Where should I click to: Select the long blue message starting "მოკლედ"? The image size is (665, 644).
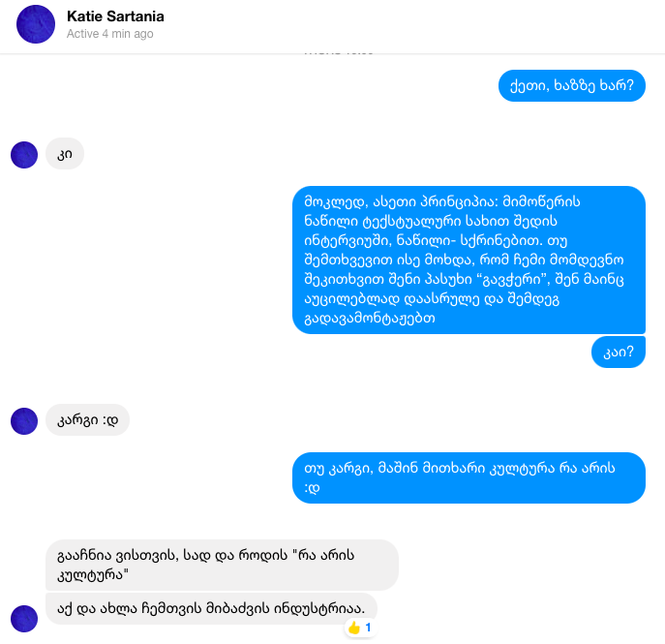pos(469,260)
